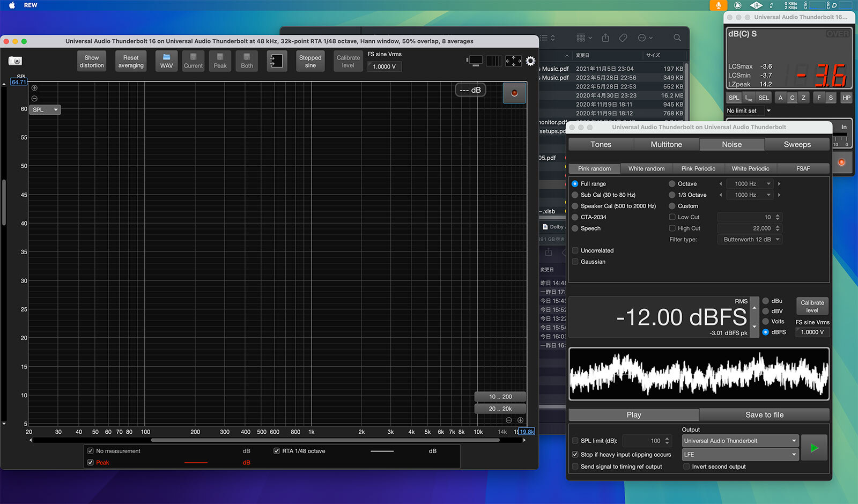858x504 pixels.
Task: Click Finder search magnifier icon
Action: (x=677, y=38)
